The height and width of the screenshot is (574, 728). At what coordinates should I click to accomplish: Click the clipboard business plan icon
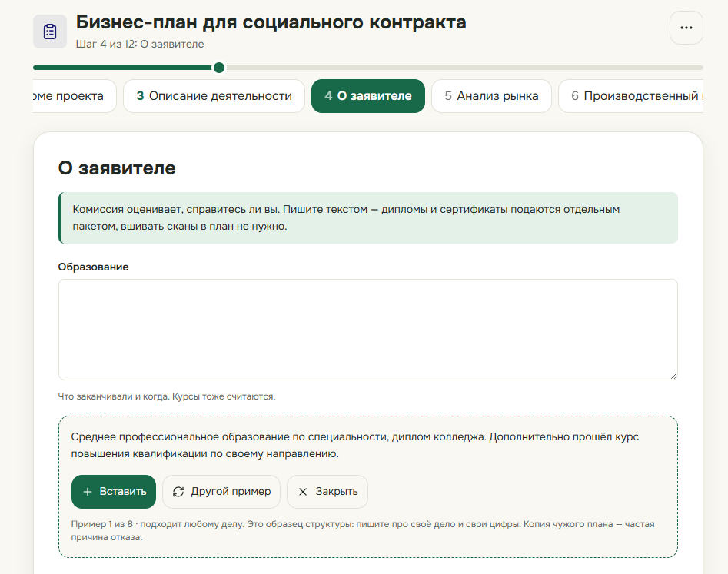[50, 32]
